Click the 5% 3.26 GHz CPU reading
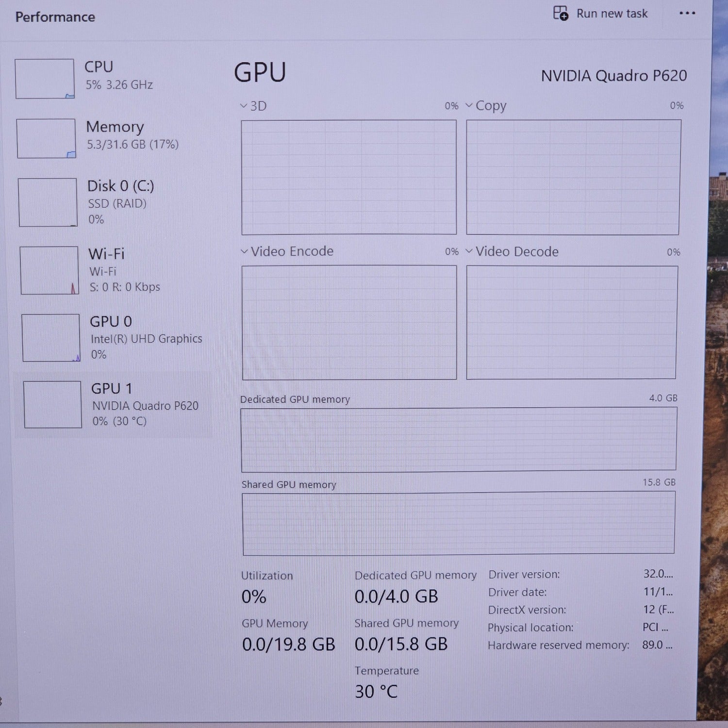The height and width of the screenshot is (728, 728). coord(119,85)
